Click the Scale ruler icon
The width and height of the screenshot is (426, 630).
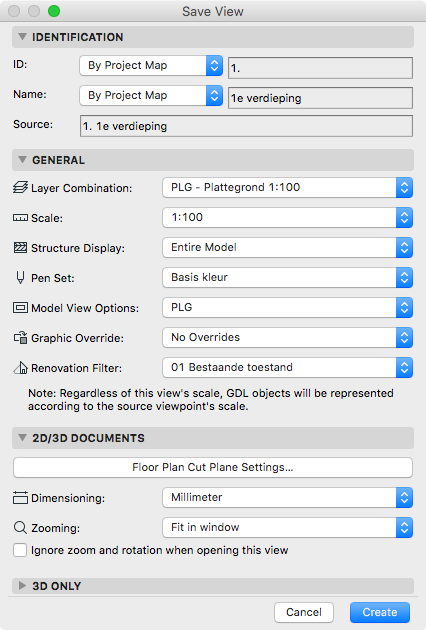tap(20, 218)
